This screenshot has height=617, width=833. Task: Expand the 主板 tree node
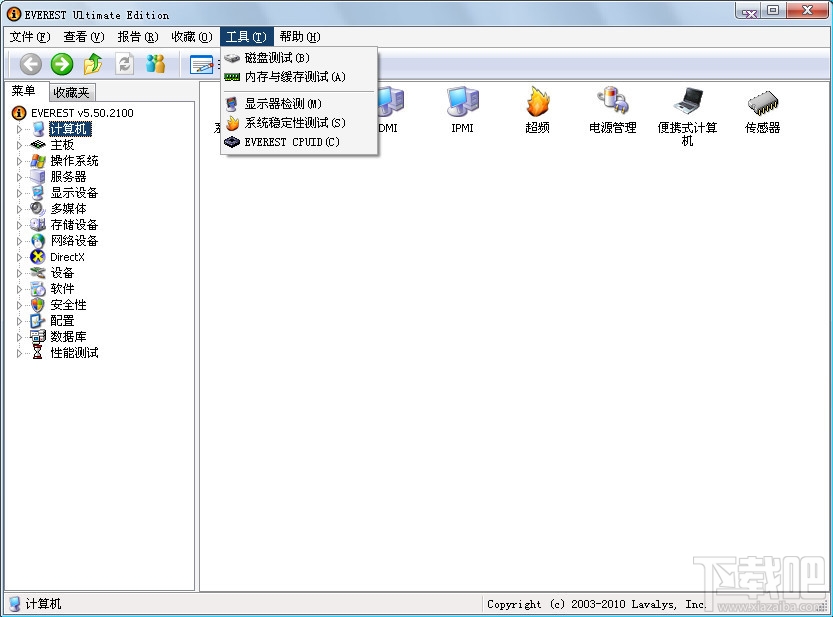20,144
